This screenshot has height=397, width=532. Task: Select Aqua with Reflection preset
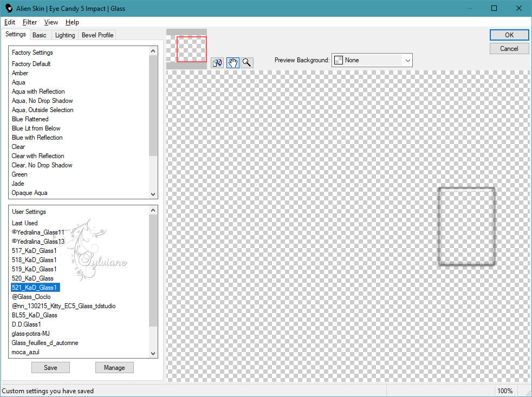coord(38,92)
